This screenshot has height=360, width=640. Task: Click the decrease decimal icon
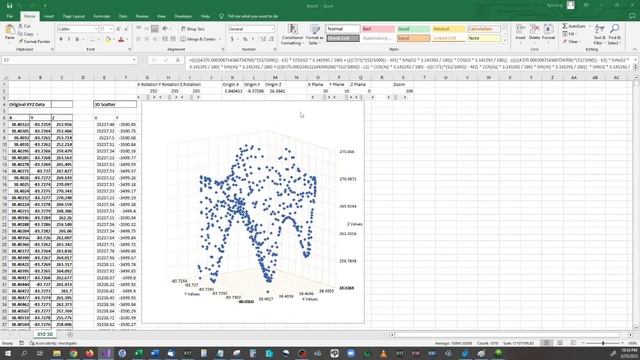(271, 39)
